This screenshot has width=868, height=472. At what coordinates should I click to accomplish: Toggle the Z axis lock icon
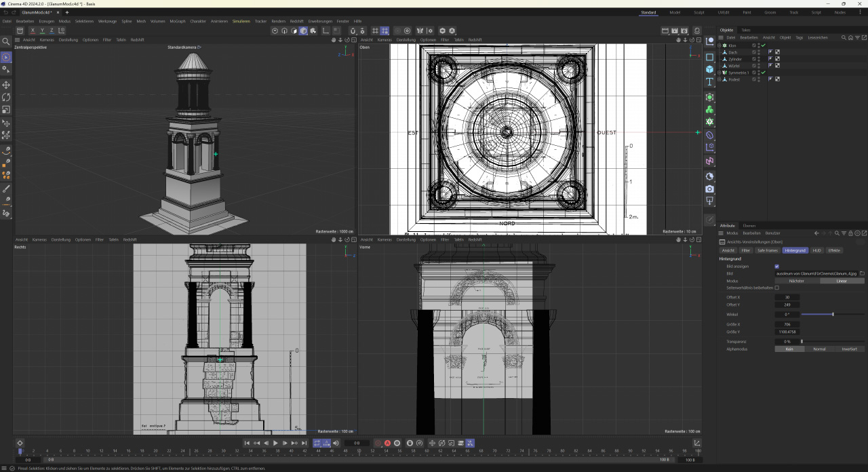[x=53, y=31]
